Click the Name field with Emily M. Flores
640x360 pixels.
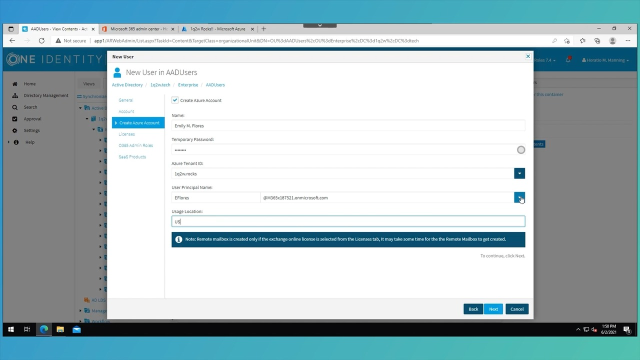click(348, 126)
